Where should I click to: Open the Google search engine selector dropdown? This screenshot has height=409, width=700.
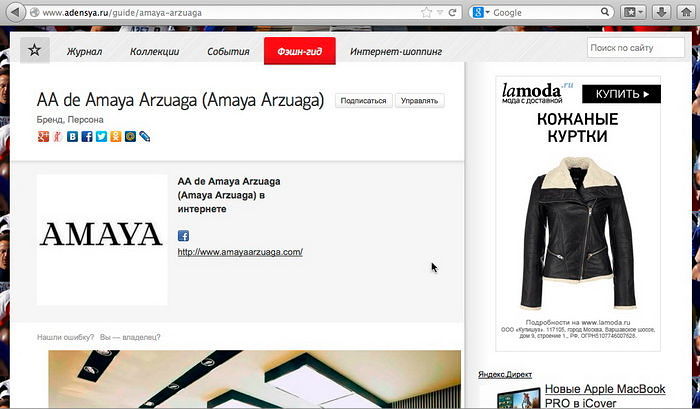(481, 13)
